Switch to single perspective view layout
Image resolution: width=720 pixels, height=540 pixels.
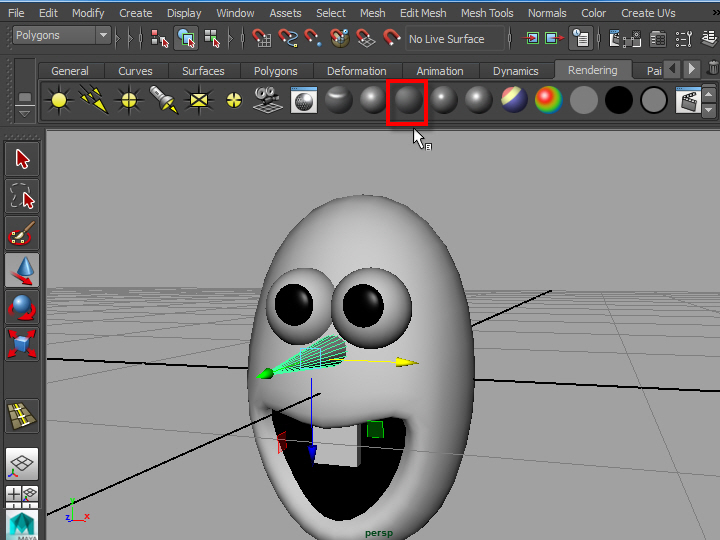click(x=22, y=463)
